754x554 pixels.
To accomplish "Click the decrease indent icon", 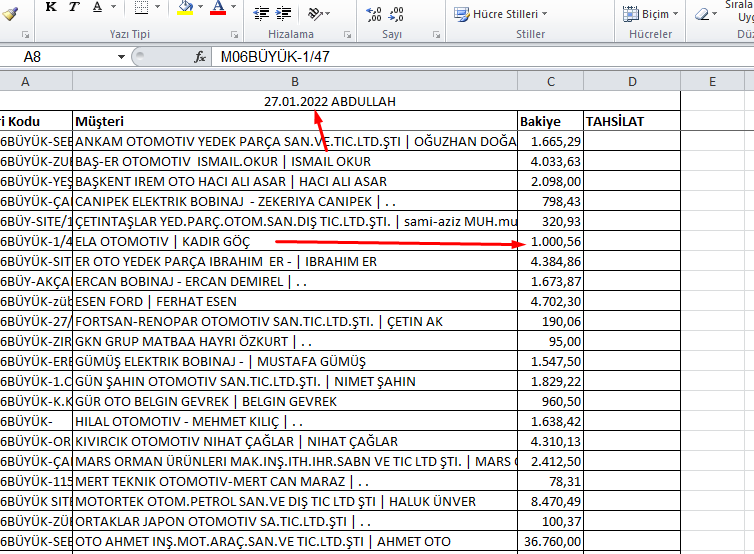I will point(261,14).
